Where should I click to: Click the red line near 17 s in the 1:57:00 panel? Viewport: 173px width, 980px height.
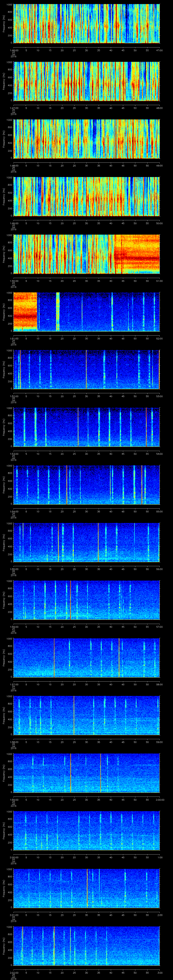click(54, 658)
